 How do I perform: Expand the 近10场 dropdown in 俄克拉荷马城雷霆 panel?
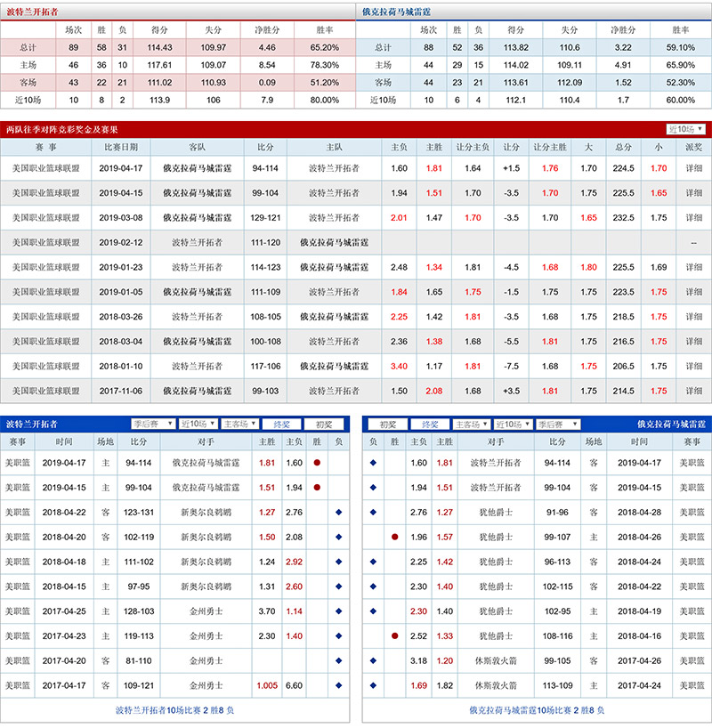point(513,425)
